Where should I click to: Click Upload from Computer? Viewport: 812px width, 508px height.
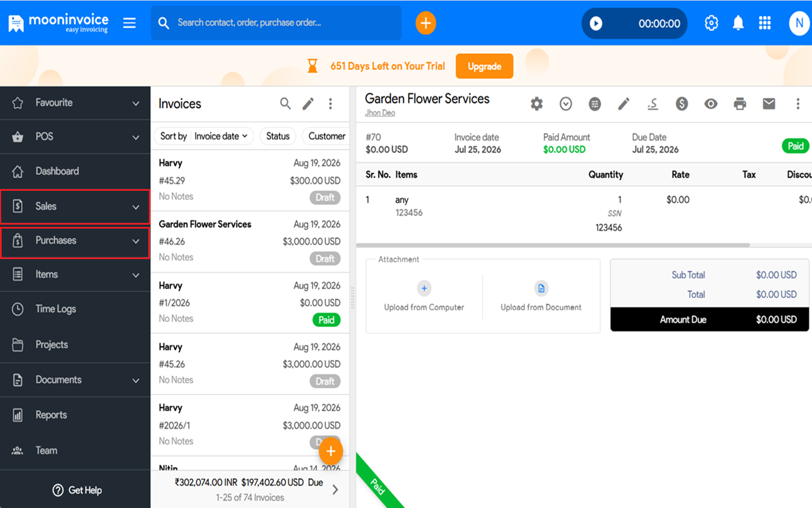[424, 297]
